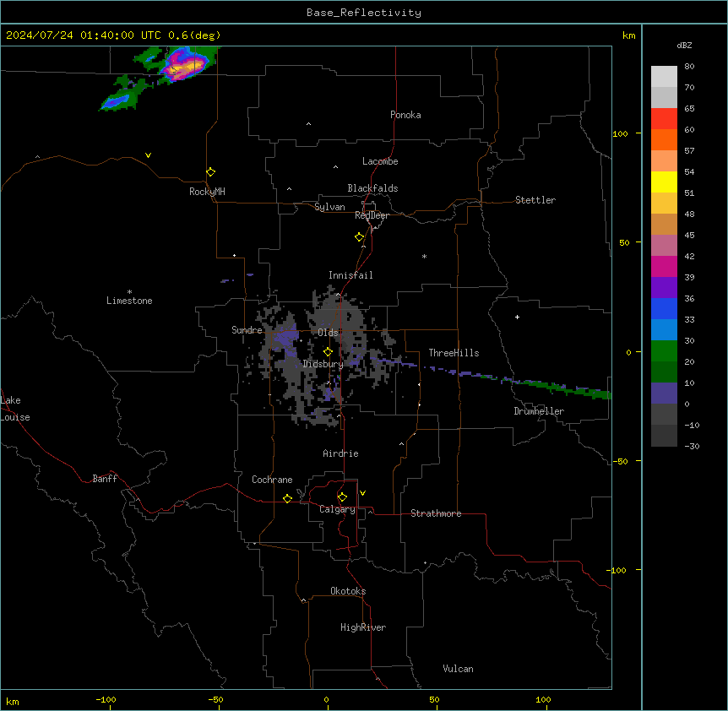Screen dimensions: 728x711
Task: Click the dBZ legend heading
Action: (x=684, y=46)
